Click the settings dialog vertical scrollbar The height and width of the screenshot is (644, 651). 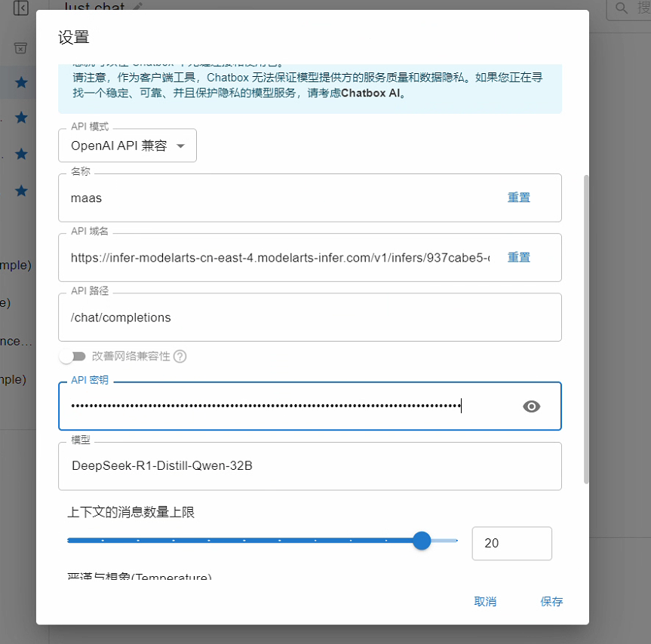[x=586, y=330]
